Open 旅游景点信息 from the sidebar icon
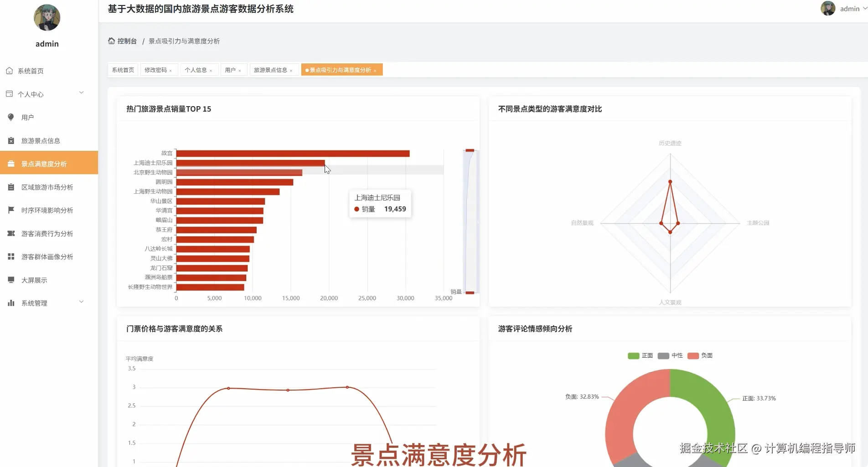The width and height of the screenshot is (868, 467). [x=11, y=141]
